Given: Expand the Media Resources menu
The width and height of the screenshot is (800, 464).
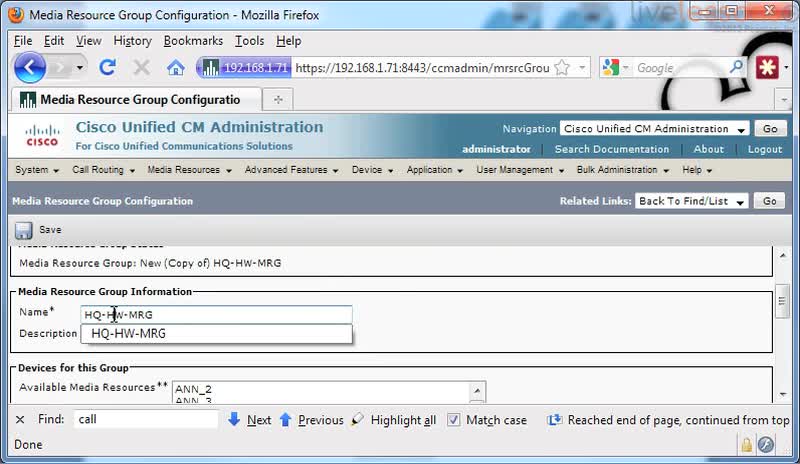Looking at the screenshot, I should (x=189, y=170).
